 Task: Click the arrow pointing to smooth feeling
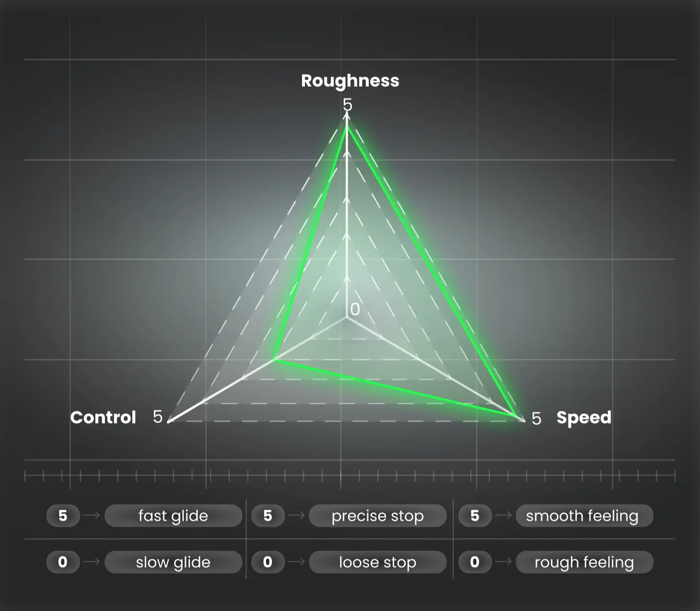click(503, 516)
